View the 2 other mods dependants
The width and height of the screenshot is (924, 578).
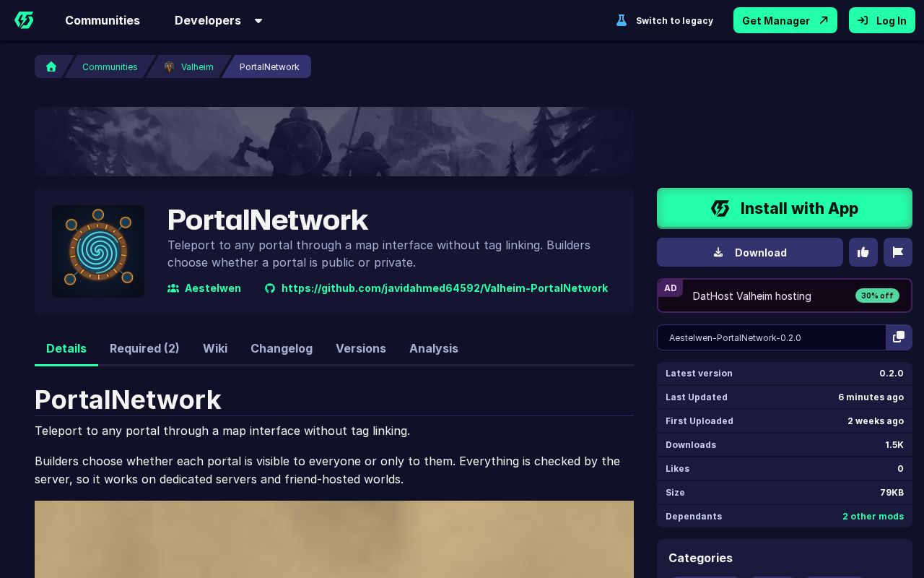point(873,517)
